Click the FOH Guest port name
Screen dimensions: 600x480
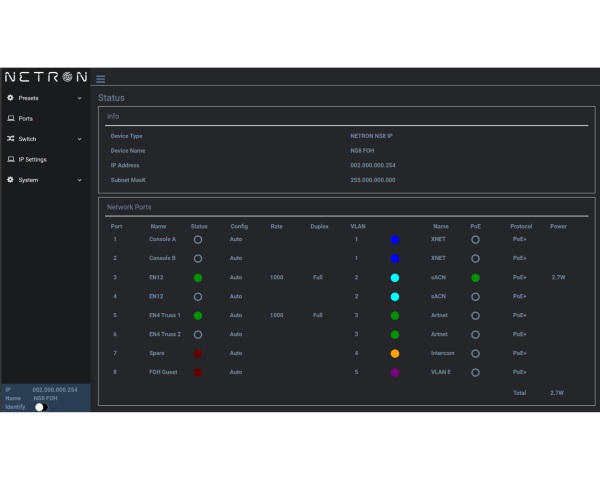(163, 372)
